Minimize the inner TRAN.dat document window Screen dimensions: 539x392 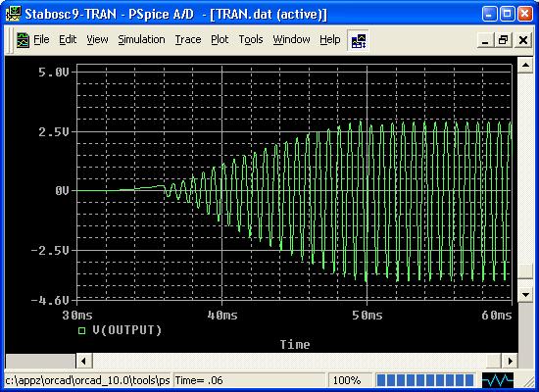(485, 40)
